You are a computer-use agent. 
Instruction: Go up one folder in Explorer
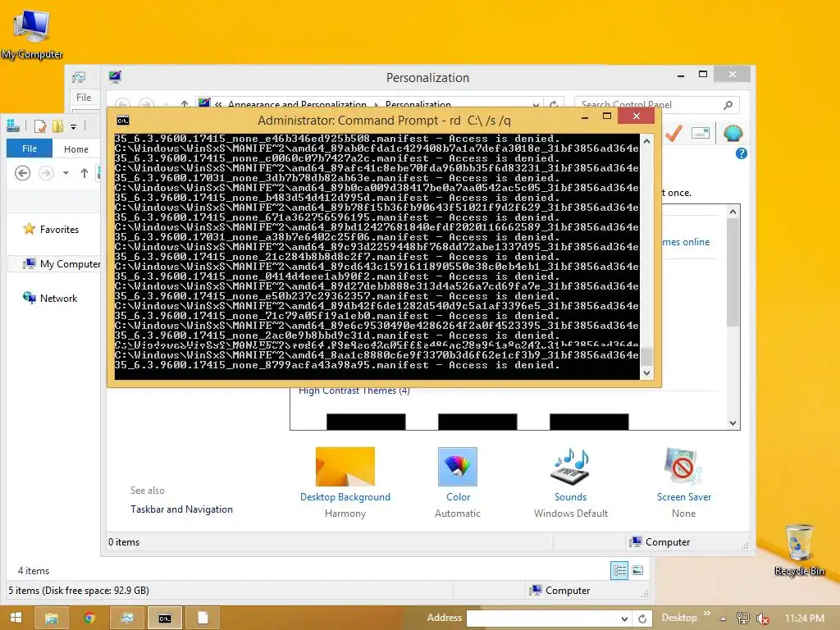tap(84, 173)
